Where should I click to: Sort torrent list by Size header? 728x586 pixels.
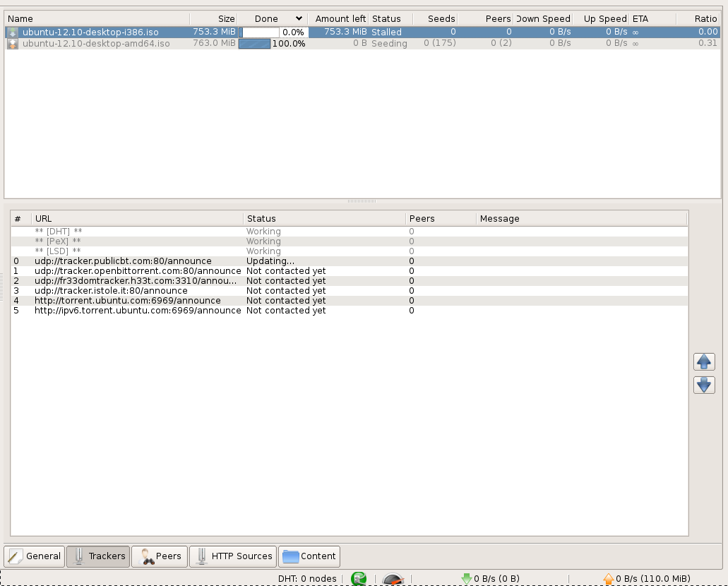coord(213,18)
